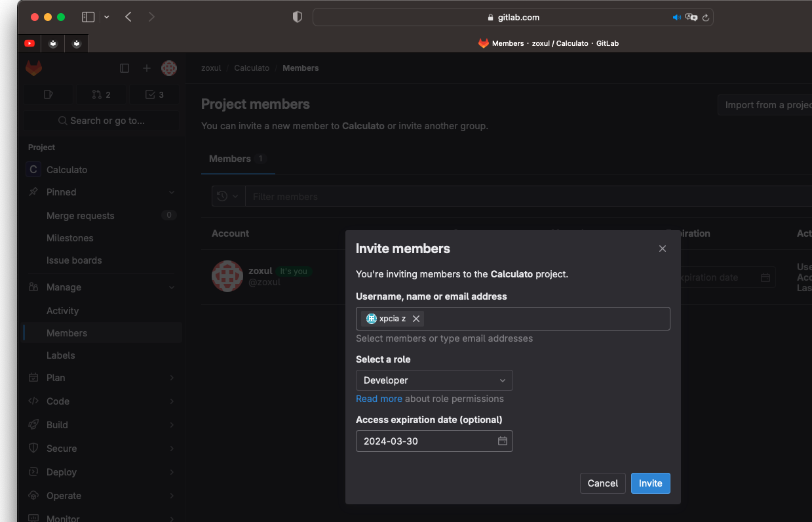Screen dimensions: 812x522
Task: Open Activity in the sidebar
Action: (x=62, y=311)
